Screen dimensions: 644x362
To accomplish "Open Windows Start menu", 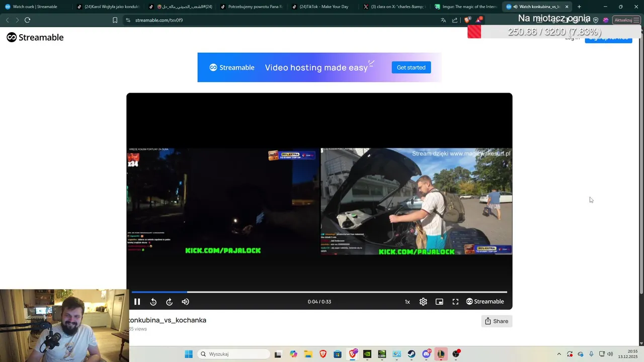I will [x=189, y=354].
